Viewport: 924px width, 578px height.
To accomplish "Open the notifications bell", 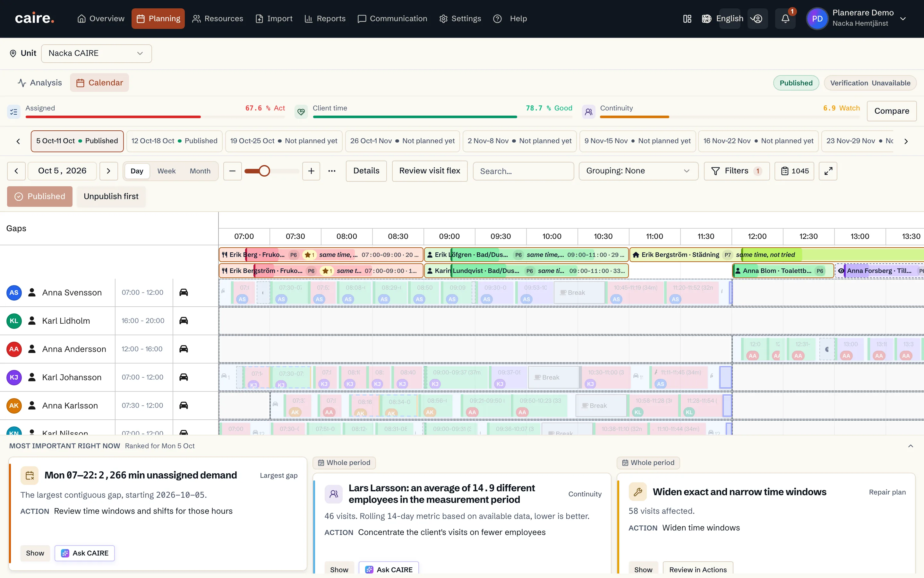I will [785, 19].
